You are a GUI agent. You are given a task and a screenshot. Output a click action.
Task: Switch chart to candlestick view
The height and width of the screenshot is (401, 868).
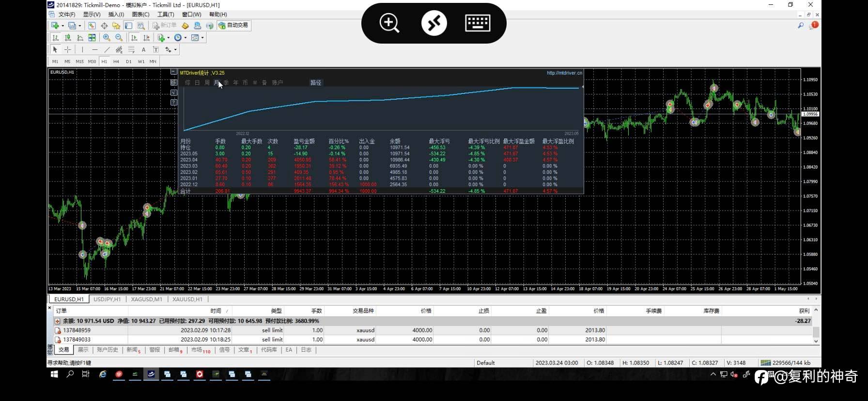68,38
